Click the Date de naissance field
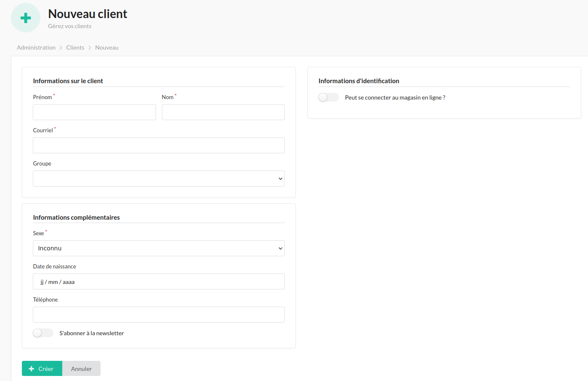588x381 pixels. [159, 281]
